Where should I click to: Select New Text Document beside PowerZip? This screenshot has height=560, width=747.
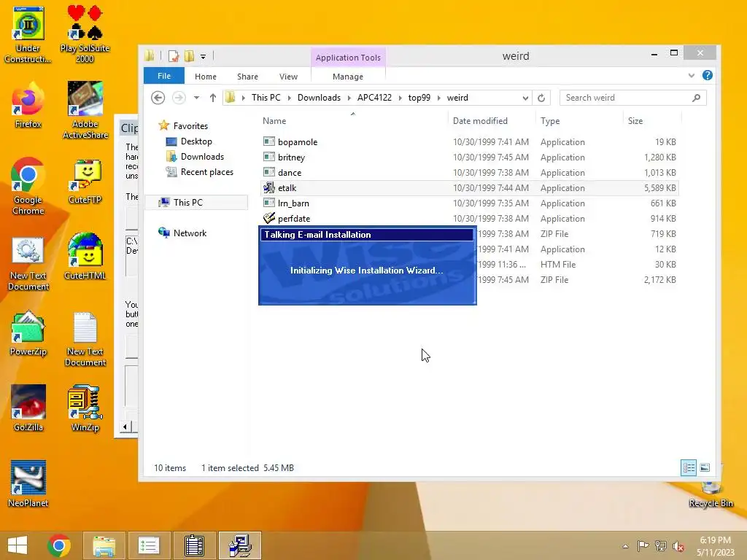tap(85, 339)
